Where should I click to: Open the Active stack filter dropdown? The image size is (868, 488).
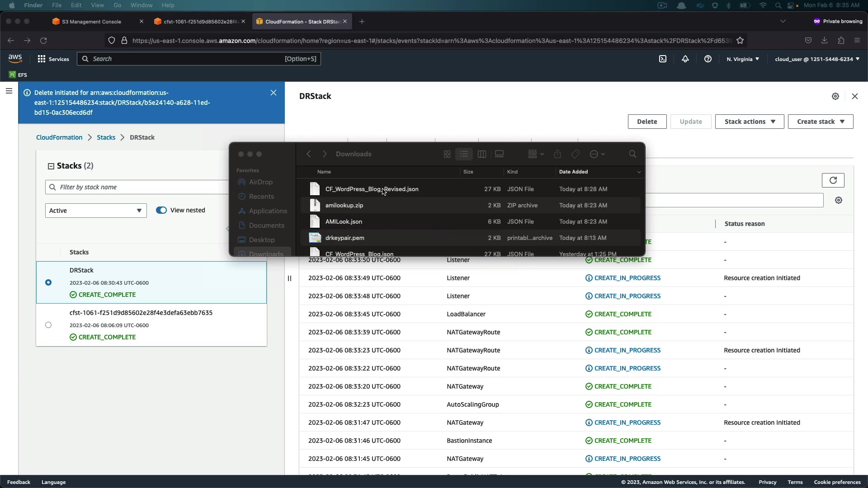click(x=96, y=211)
